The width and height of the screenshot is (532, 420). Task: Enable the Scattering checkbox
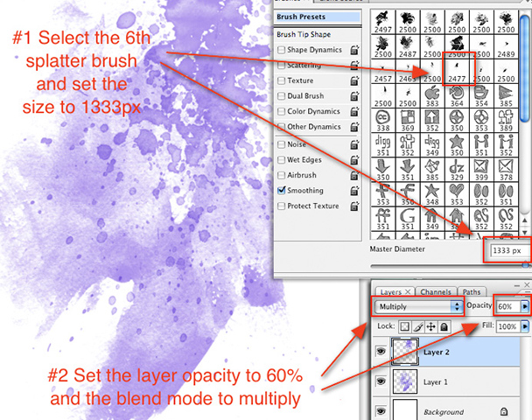click(281, 65)
